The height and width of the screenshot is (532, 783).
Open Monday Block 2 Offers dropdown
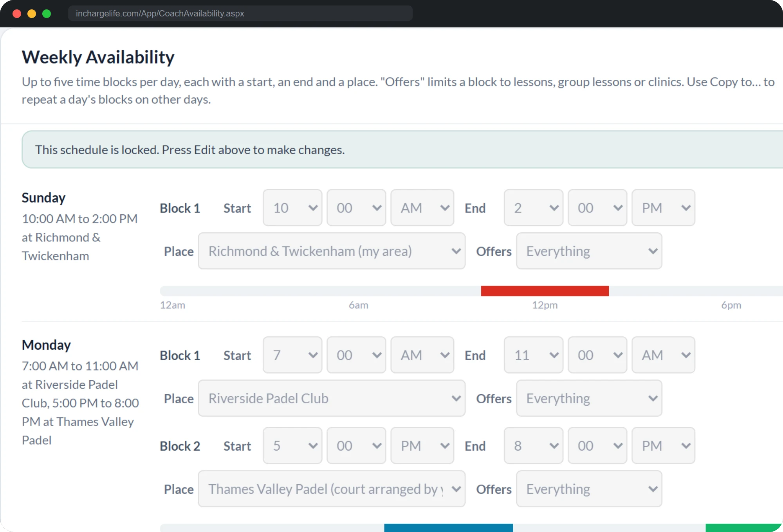click(x=589, y=489)
